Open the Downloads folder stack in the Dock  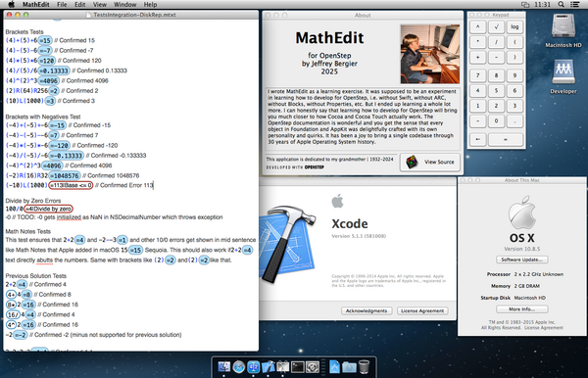pyautogui.click(x=349, y=367)
